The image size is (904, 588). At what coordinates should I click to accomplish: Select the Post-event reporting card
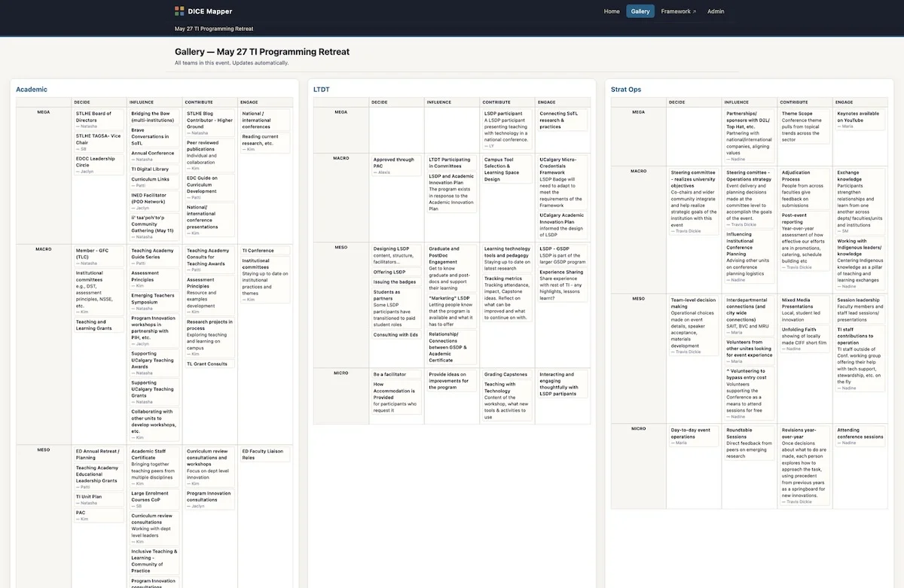pos(804,241)
